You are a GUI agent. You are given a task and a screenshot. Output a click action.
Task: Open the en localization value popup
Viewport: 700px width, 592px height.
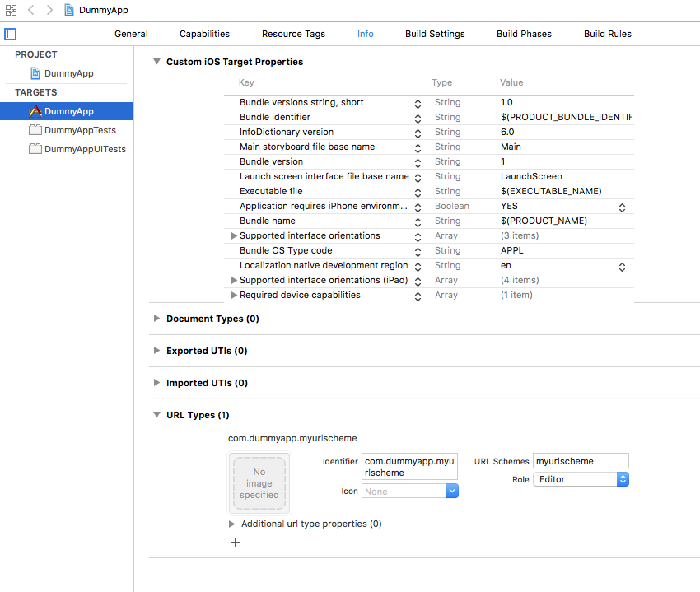coord(622,267)
